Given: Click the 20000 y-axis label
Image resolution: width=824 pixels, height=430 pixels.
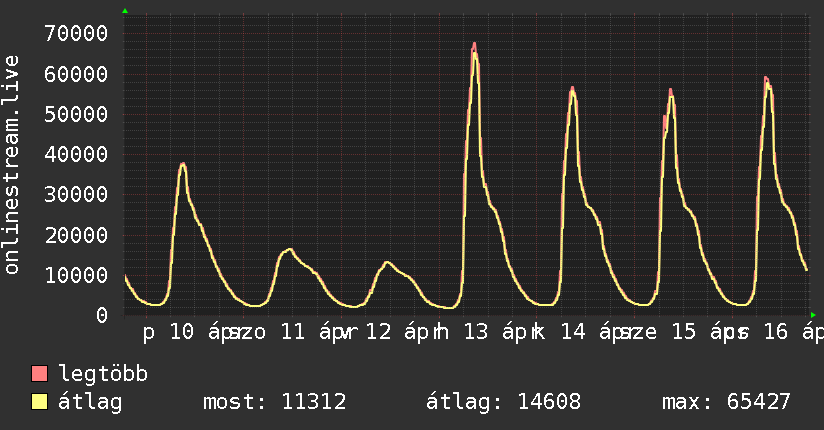Looking at the screenshot, I should [76, 235].
